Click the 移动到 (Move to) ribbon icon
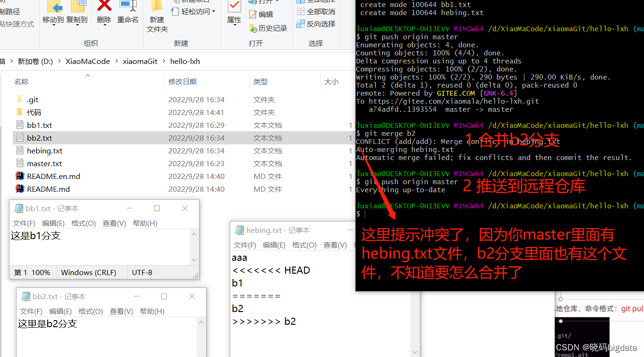This screenshot has width=644, height=357. (x=53, y=12)
